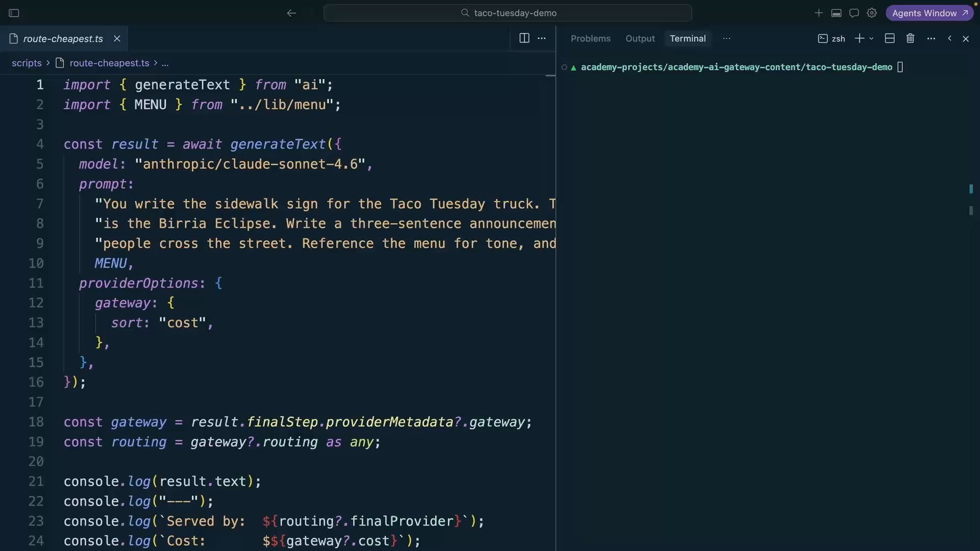
Task: Click gateway?.cost on line 24
Action: coord(338,541)
